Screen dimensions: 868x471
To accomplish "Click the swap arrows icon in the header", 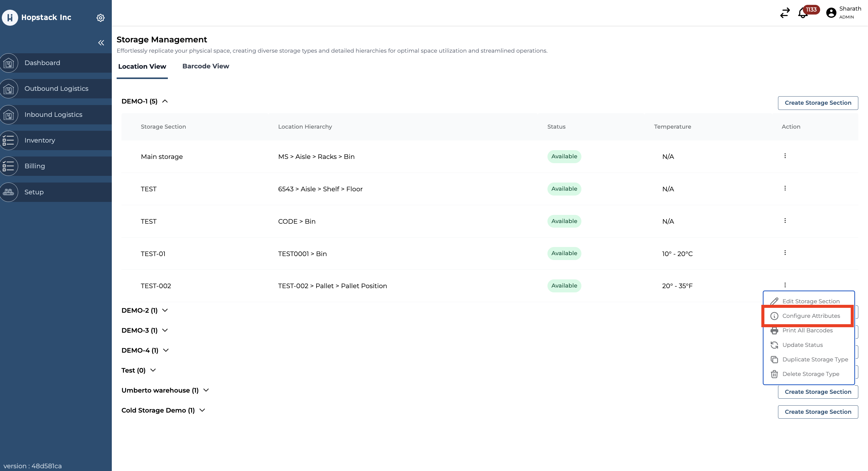I will [785, 13].
